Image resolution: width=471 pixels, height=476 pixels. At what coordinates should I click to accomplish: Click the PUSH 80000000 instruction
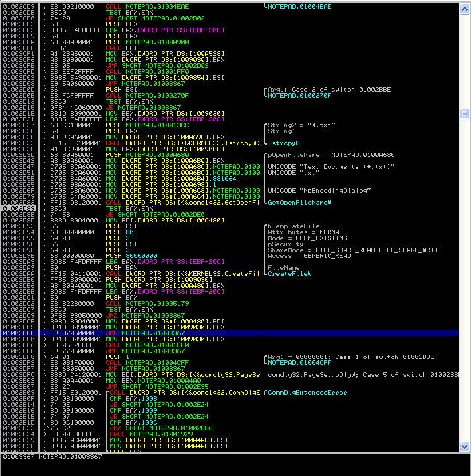point(131,256)
